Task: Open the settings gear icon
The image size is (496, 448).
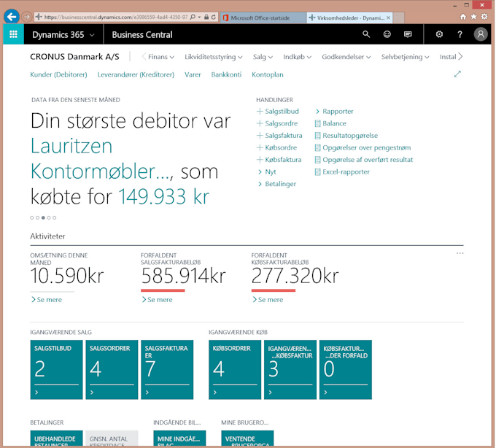Action: [439, 34]
